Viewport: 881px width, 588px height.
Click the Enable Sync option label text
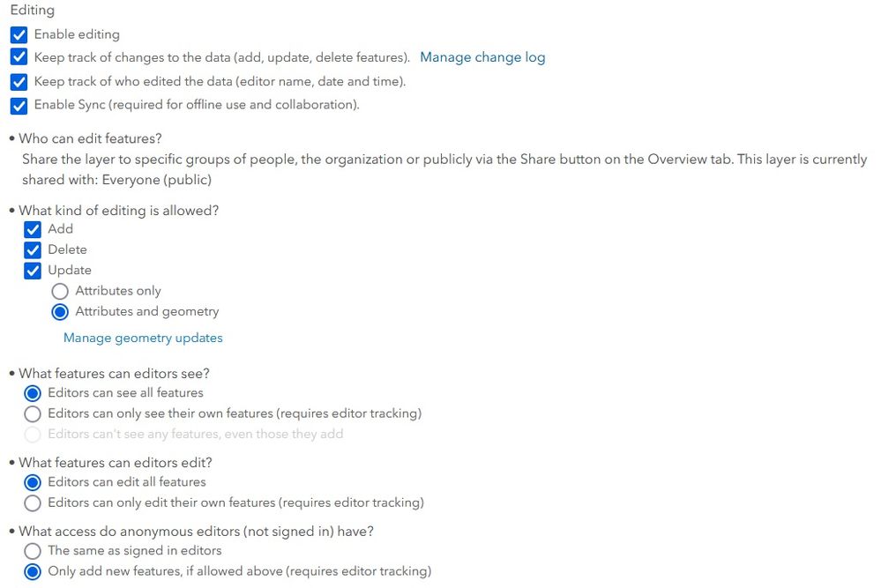tap(196, 105)
